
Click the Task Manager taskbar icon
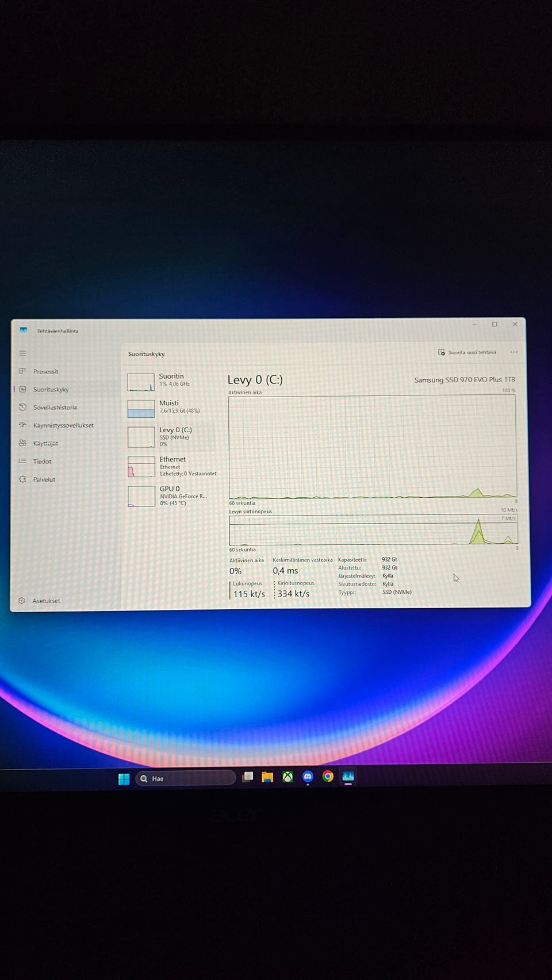pos(348,777)
